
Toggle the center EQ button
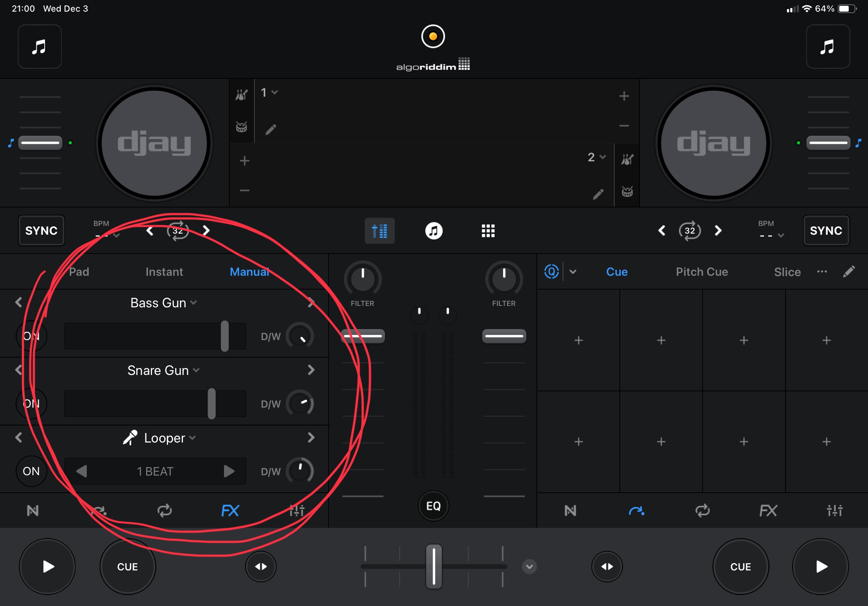pyautogui.click(x=433, y=506)
